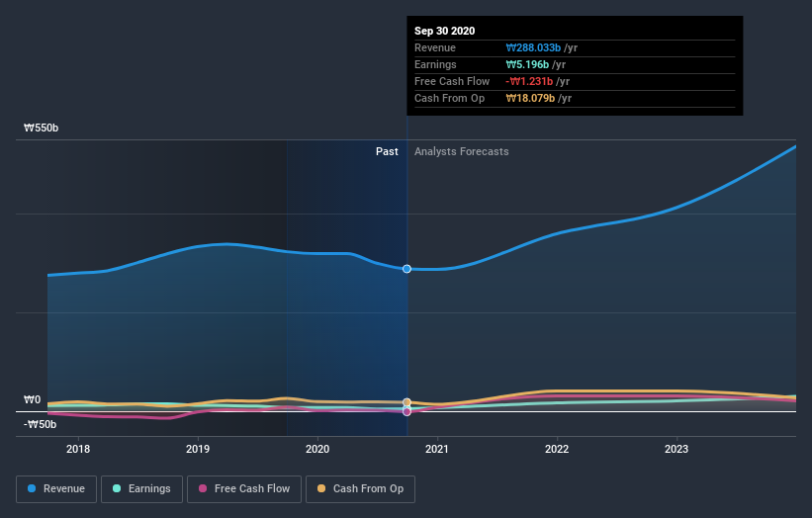Click the ₩0 y-axis label

32,399
